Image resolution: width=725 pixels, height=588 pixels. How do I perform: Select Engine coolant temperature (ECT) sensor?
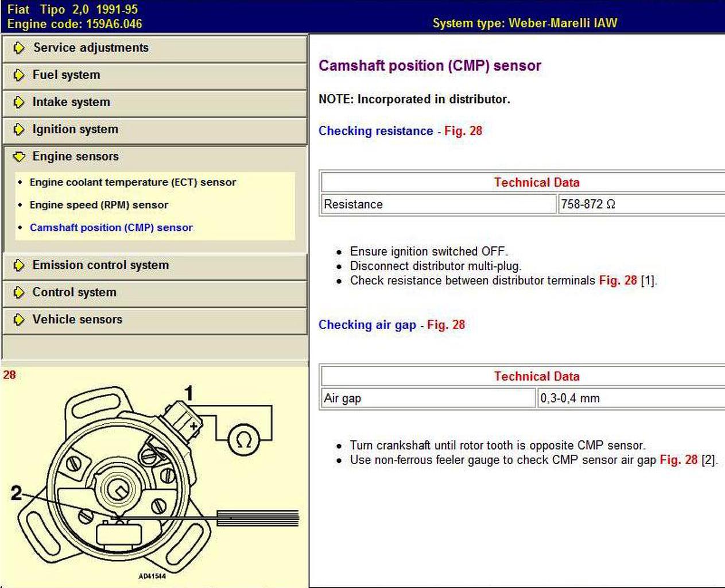point(133,182)
